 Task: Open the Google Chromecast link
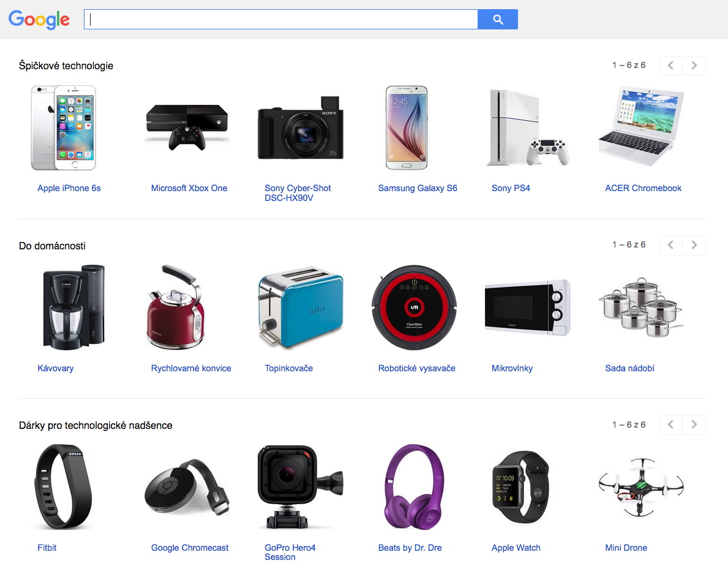pos(189,548)
